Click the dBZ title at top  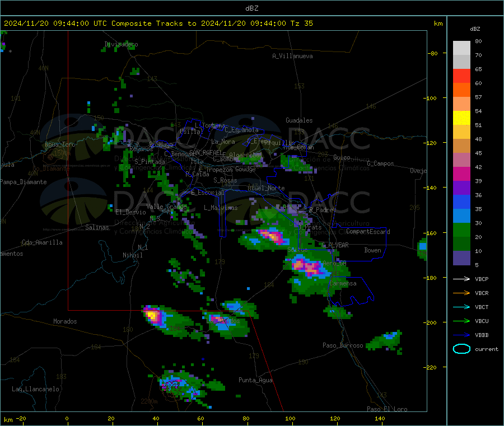[x=251, y=8]
